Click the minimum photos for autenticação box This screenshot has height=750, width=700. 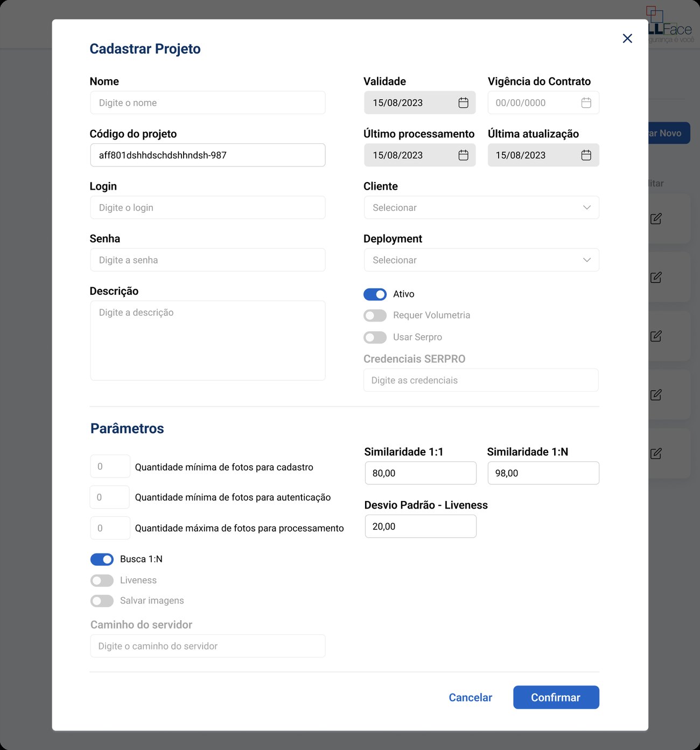pyautogui.click(x=110, y=497)
